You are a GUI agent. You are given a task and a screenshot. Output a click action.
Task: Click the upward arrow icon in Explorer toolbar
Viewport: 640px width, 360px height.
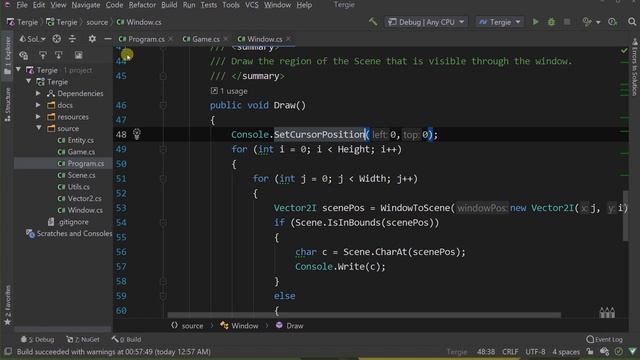42,55
